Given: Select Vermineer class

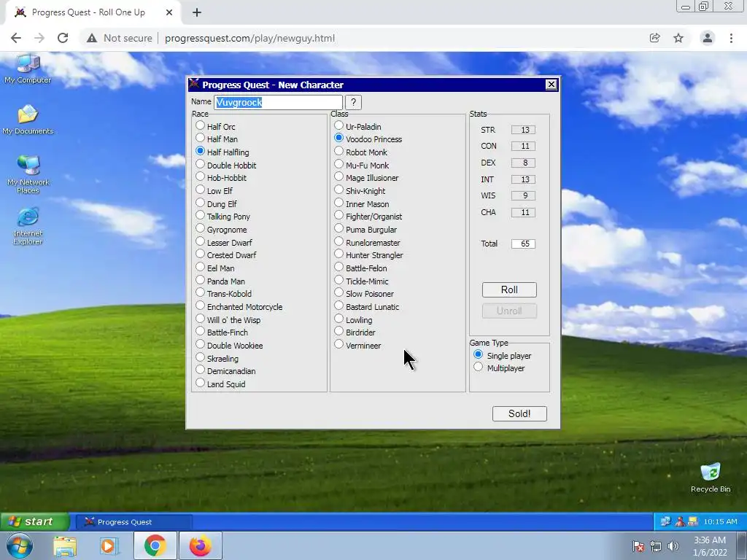Looking at the screenshot, I should 338,344.
